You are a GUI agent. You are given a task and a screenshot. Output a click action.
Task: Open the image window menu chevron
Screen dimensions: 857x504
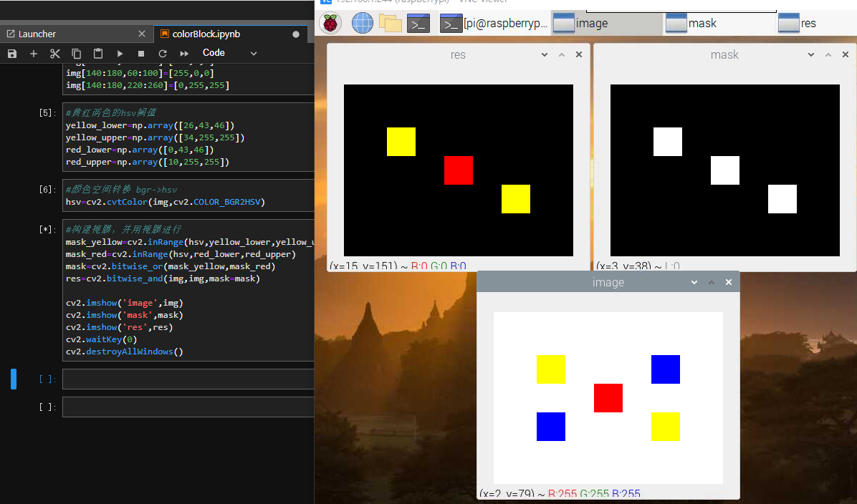(694, 282)
